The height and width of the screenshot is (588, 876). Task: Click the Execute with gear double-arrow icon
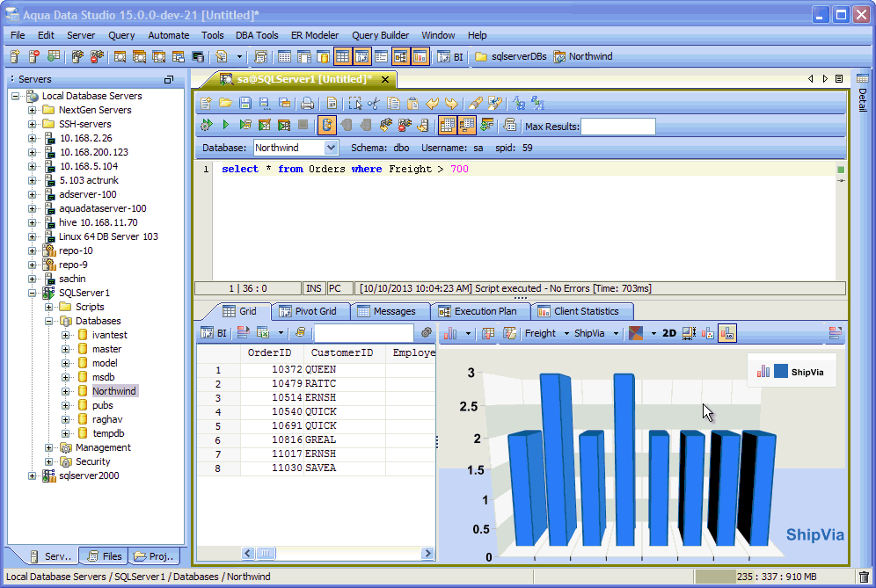207,125
